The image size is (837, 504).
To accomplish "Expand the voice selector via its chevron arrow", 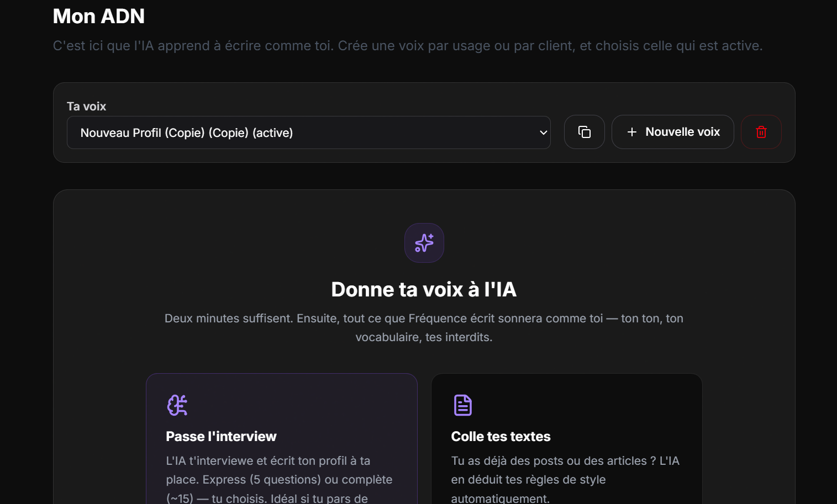I will [x=543, y=132].
